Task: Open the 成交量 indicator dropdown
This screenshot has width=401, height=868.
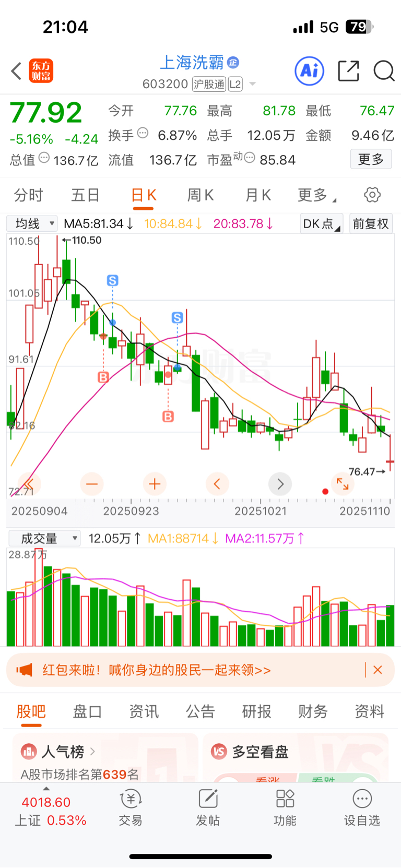Action: (x=44, y=538)
